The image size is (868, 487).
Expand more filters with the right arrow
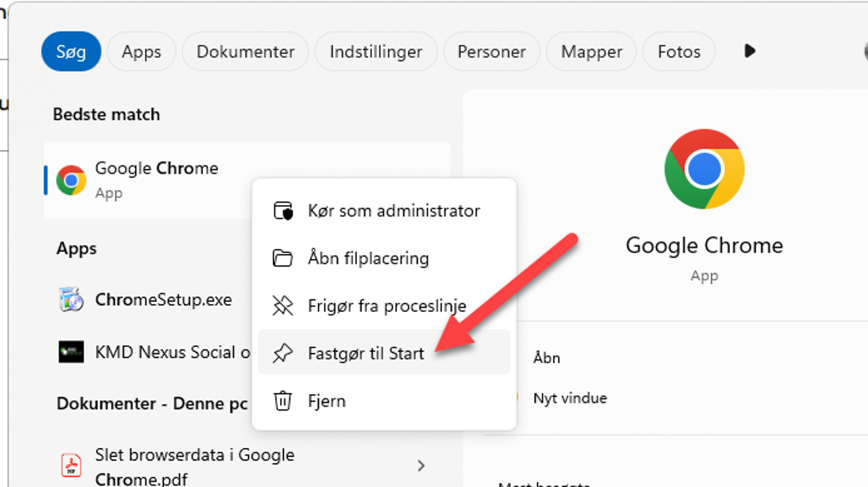750,51
